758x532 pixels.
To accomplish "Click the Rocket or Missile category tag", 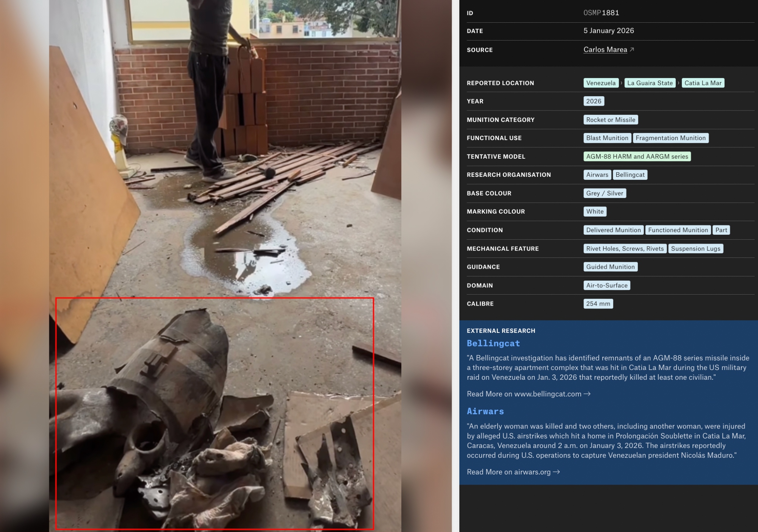I will [x=610, y=120].
